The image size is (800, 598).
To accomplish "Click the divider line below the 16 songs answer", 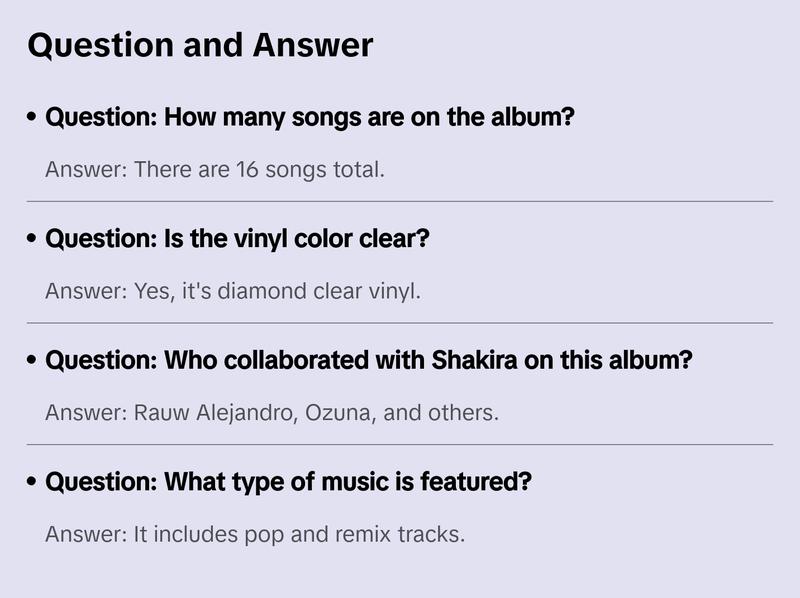I will 400,201.
